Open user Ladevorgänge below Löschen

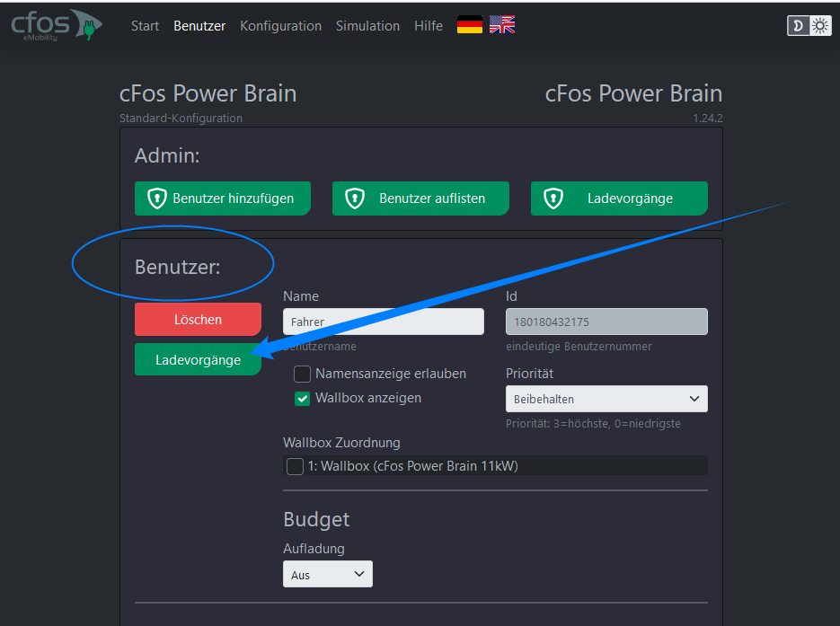pos(198,359)
